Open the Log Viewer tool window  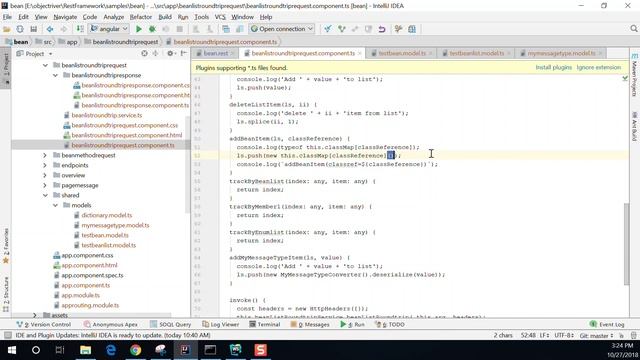click(x=221, y=324)
